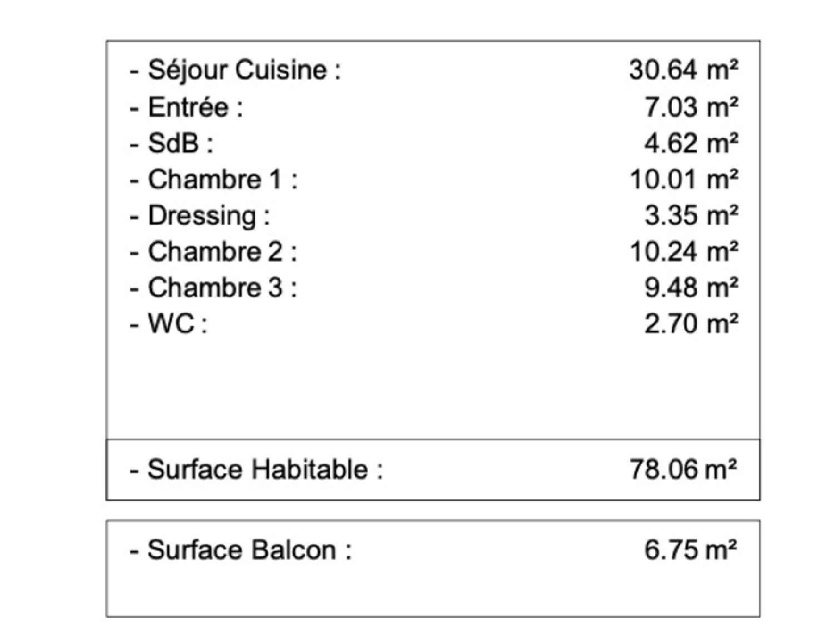This screenshot has width=834, height=644.
Task: Click the Chambre 3 label
Action: coord(214,288)
